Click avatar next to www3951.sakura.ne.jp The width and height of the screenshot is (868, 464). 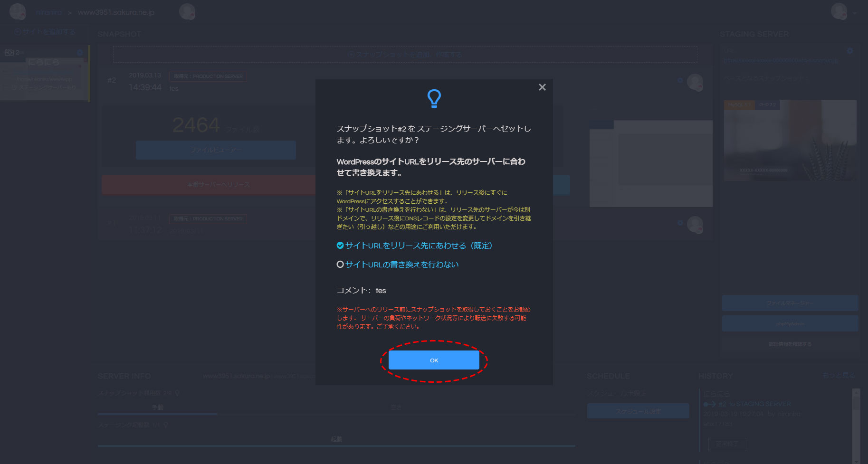[187, 11]
